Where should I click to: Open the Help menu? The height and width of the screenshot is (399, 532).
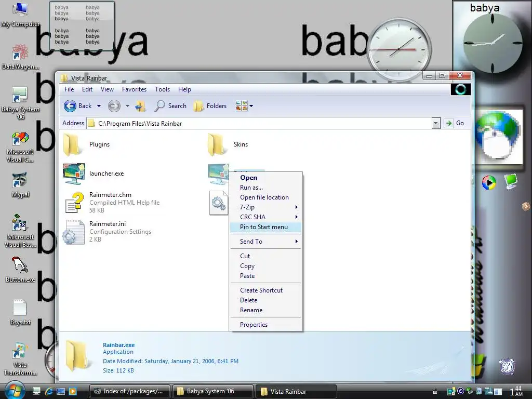(x=184, y=89)
